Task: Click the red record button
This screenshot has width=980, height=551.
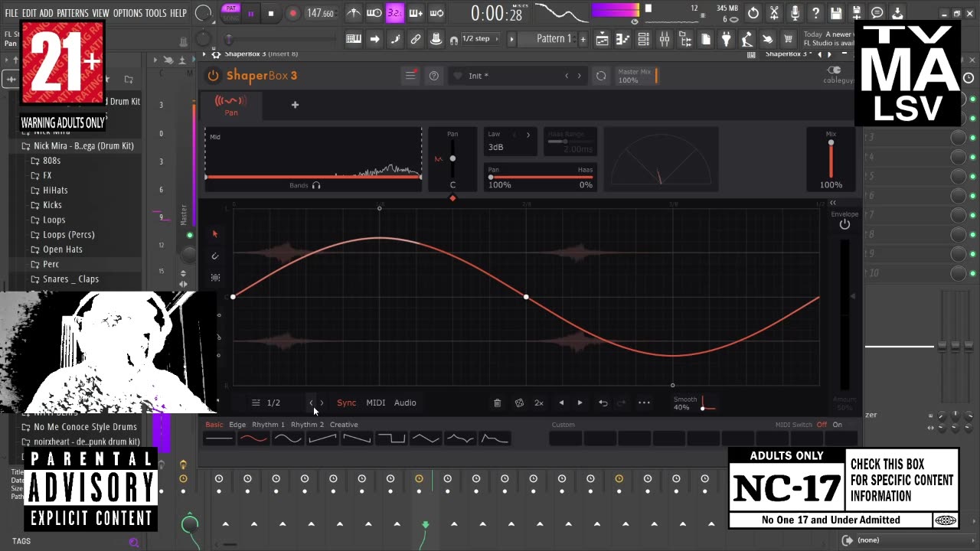Action: point(292,13)
